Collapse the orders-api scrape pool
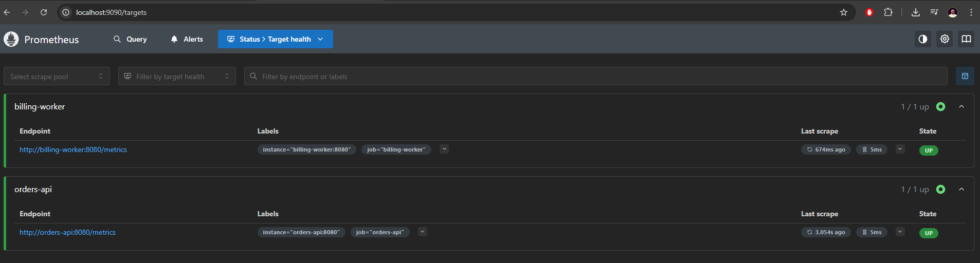980x263 pixels. click(x=961, y=190)
